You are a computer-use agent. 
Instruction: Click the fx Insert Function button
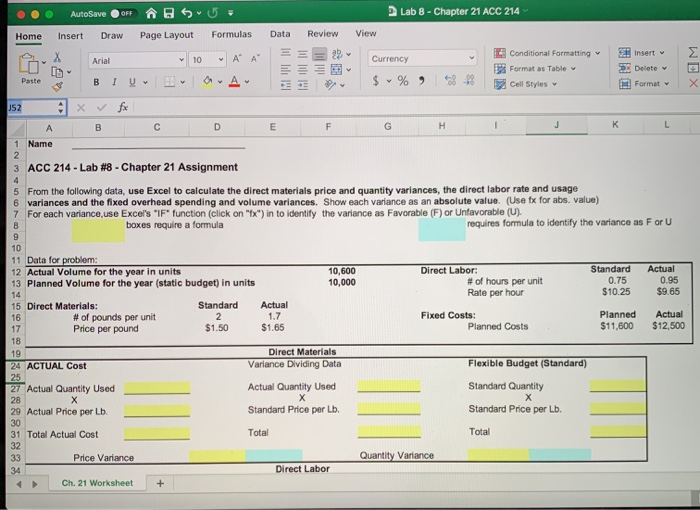(x=123, y=107)
